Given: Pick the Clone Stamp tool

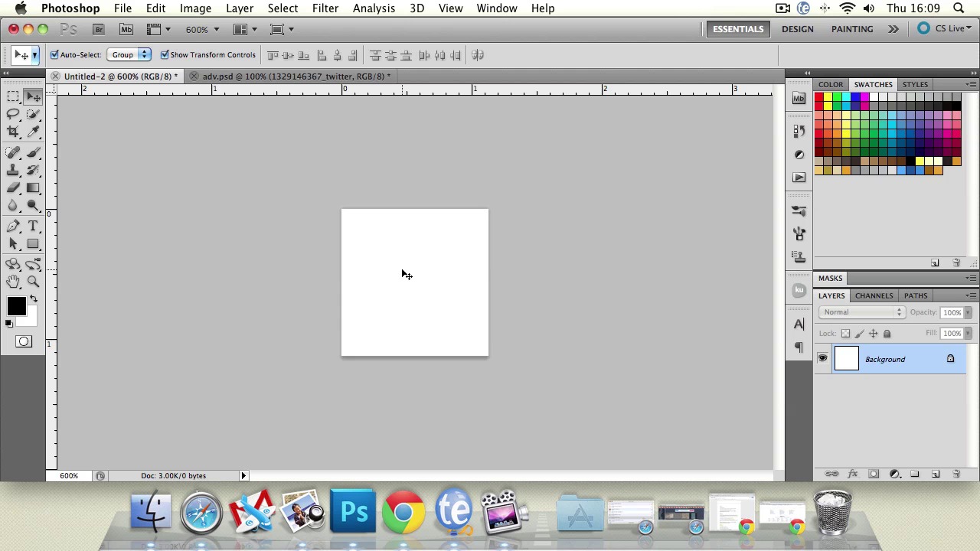Looking at the screenshot, I should (x=13, y=170).
